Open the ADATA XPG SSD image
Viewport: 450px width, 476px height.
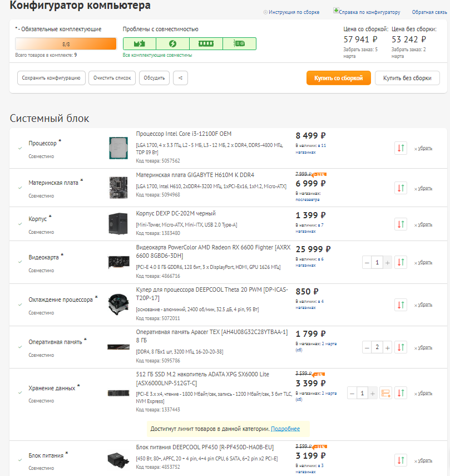tap(118, 393)
